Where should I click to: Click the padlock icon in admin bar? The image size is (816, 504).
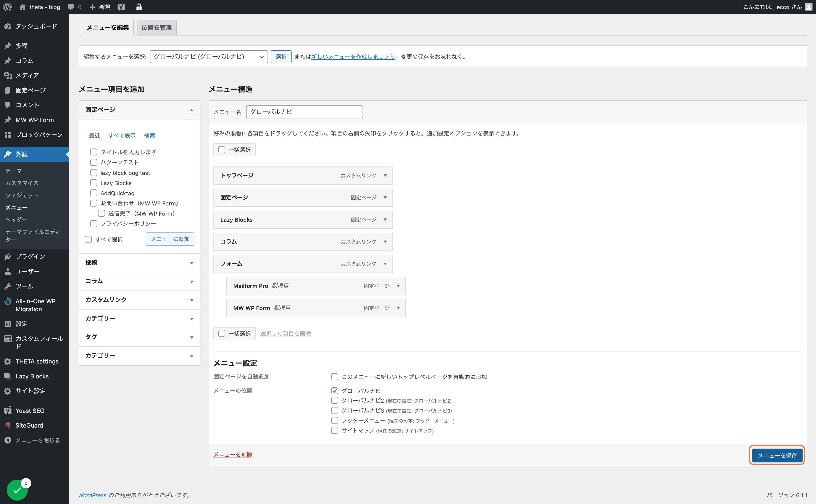coord(139,7)
